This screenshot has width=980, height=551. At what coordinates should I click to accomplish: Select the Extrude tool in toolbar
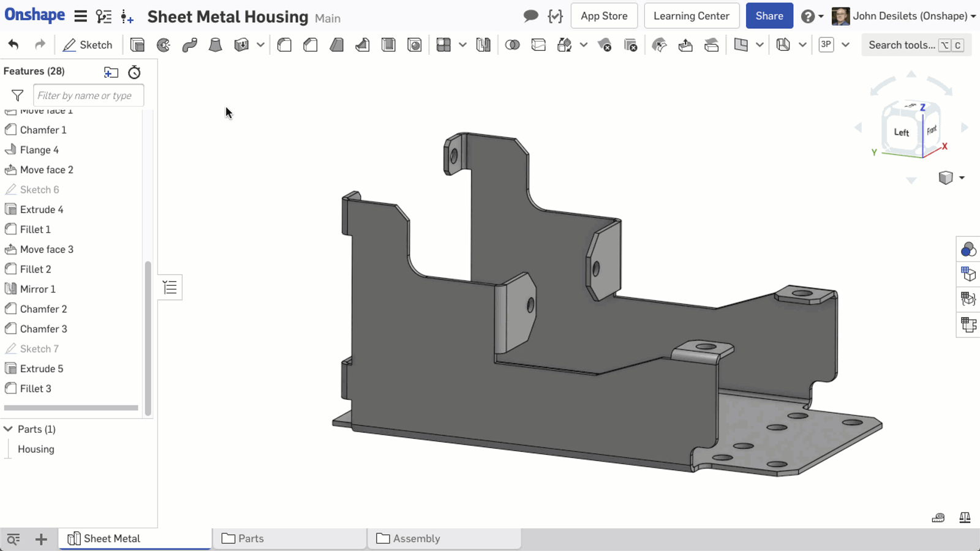[x=137, y=45]
